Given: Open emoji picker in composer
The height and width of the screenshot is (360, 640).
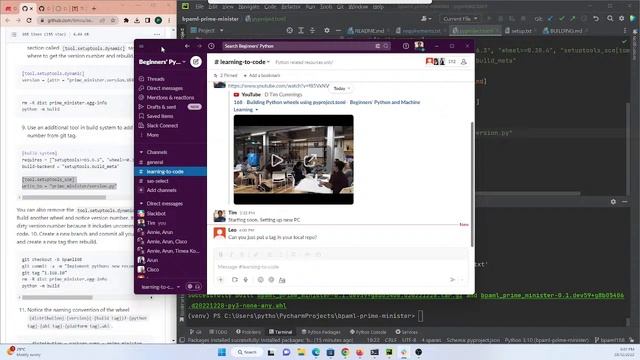Looking at the screenshot, I should (x=260, y=280).
